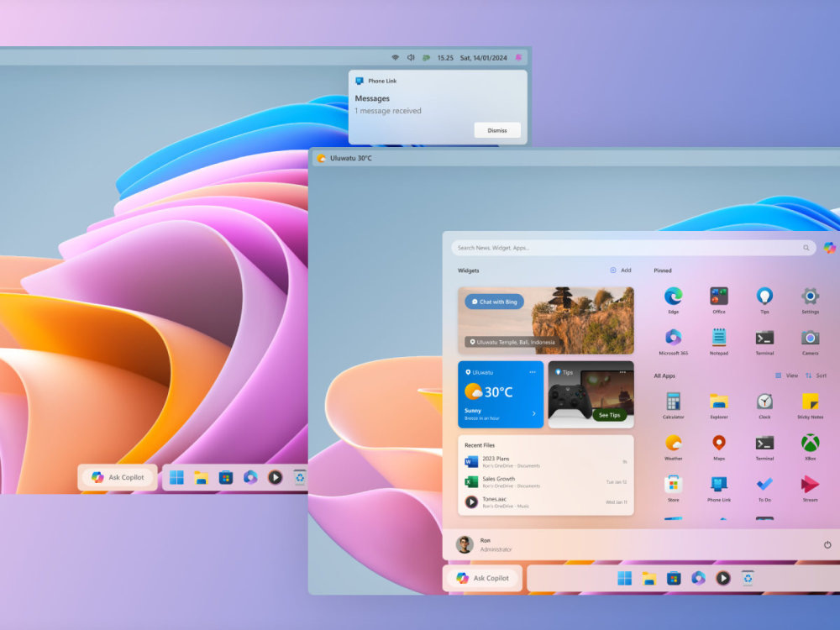The height and width of the screenshot is (630, 840).
Task: Click the power button next to Ron's profile
Action: click(827, 545)
